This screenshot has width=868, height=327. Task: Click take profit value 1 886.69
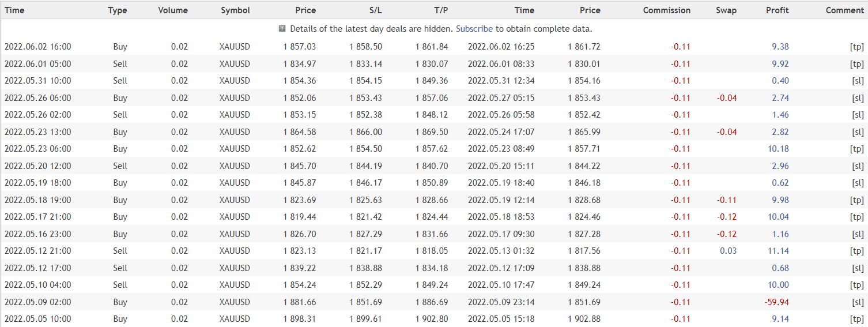432,302
